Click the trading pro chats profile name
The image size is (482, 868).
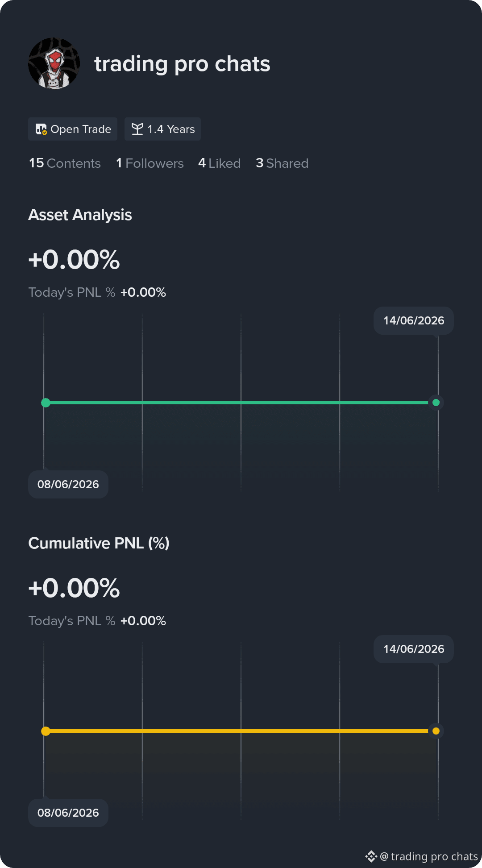(x=182, y=64)
